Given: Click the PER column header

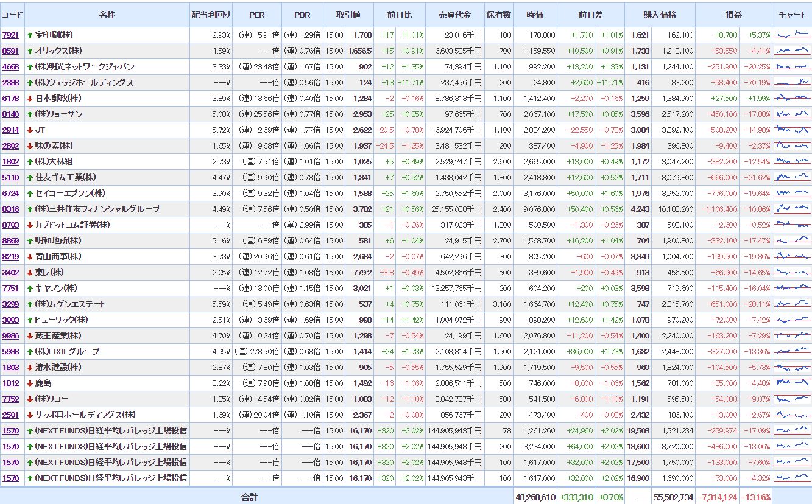Looking at the screenshot, I should pyautogui.click(x=257, y=15).
